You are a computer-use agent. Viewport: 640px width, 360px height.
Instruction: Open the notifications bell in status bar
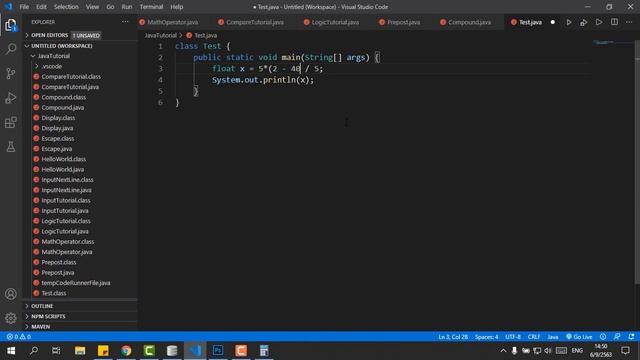point(631,337)
